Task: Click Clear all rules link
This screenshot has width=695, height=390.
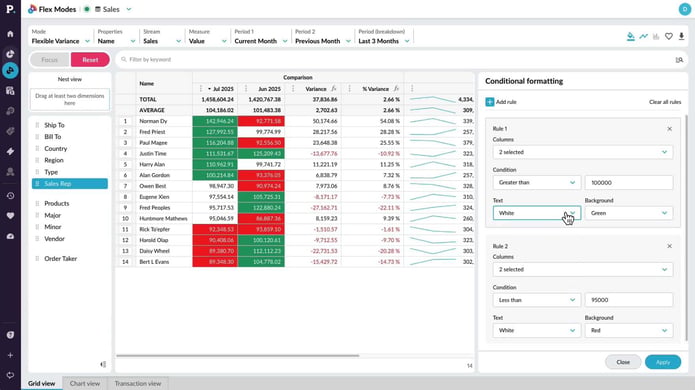Action: (665, 102)
